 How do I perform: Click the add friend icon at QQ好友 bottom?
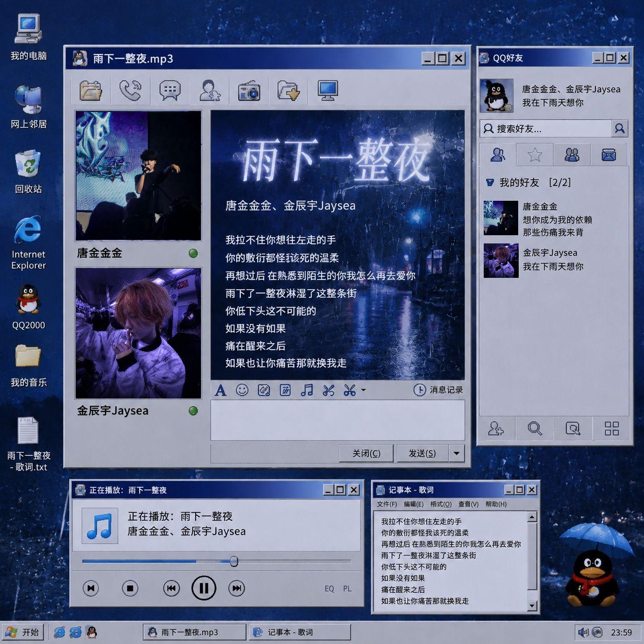496,428
